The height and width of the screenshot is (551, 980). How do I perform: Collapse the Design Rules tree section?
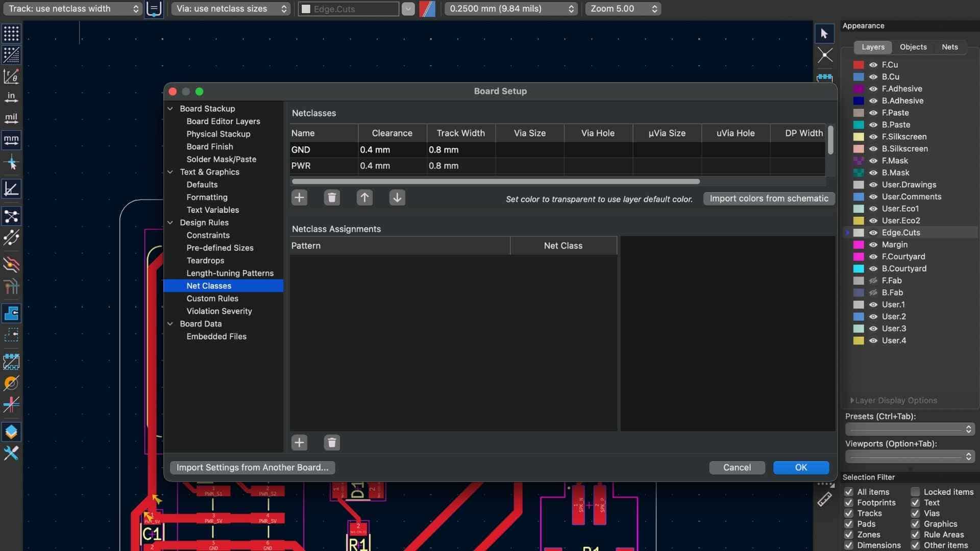[170, 222]
